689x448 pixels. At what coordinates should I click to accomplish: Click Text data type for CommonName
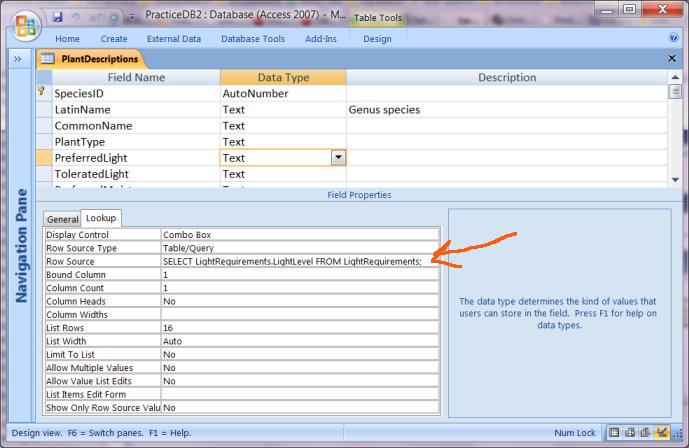[283, 126]
